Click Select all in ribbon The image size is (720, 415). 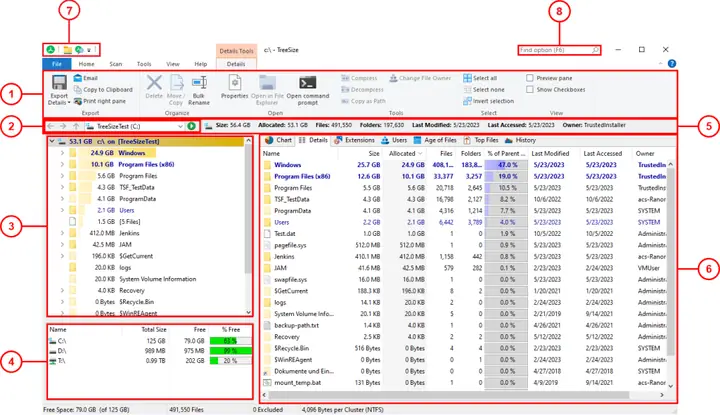coord(483,77)
